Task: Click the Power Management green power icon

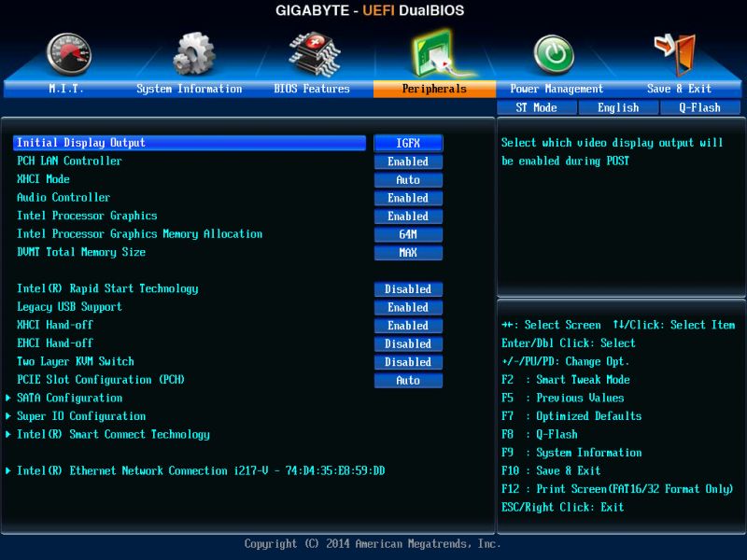Action: point(553,54)
